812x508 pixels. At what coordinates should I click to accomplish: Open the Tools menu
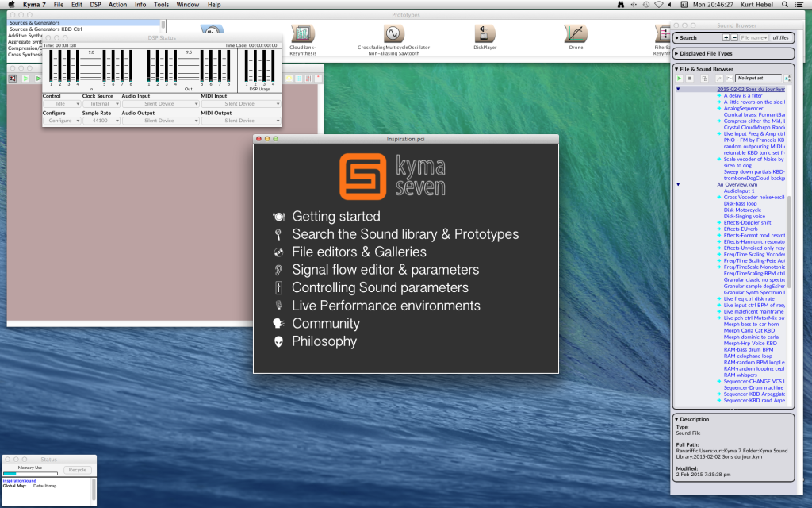click(x=161, y=5)
